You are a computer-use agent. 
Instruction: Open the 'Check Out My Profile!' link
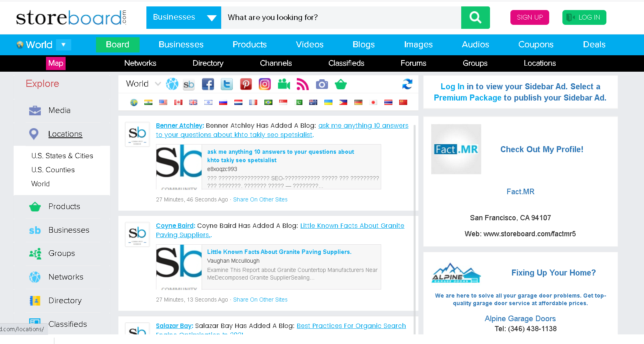coord(542,149)
